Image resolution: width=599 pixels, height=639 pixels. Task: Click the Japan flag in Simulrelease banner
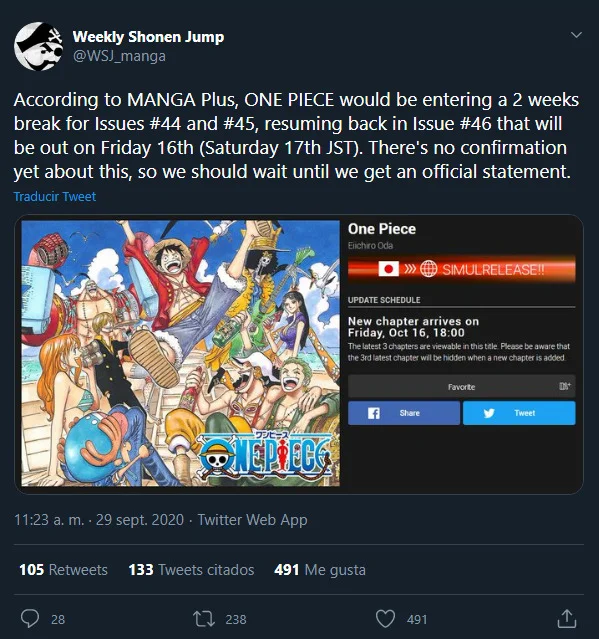click(388, 269)
